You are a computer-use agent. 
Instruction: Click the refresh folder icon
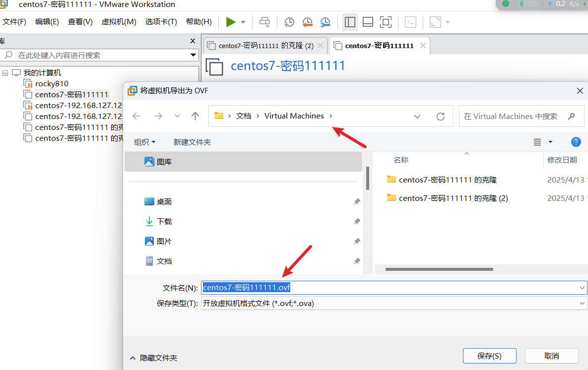pos(441,117)
